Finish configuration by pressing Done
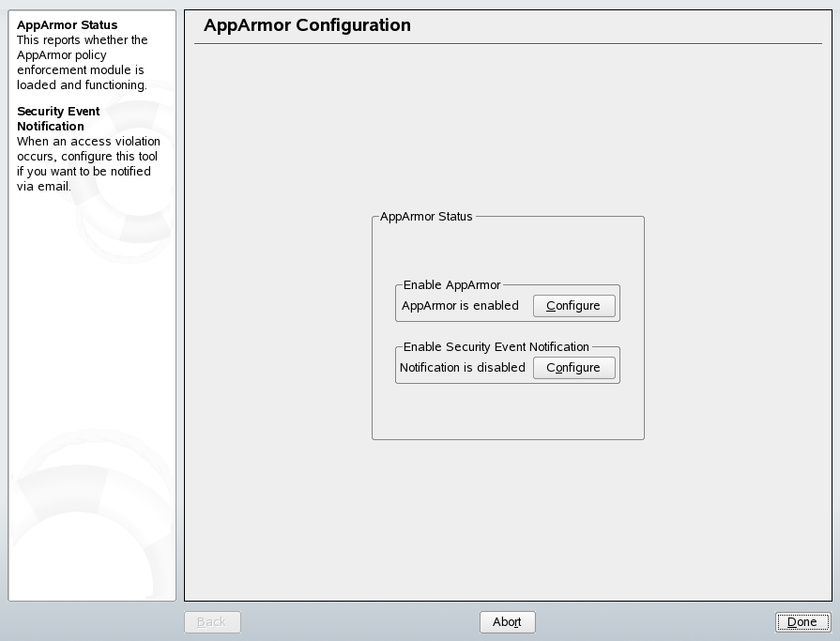This screenshot has width=840, height=641. point(802,621)
